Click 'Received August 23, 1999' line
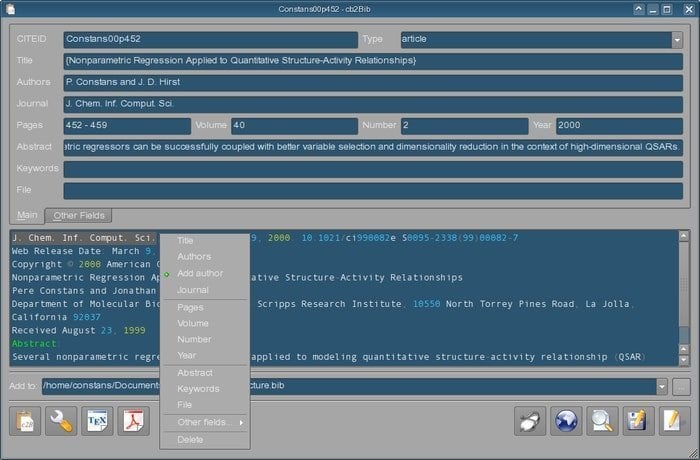The image size is (700, 460). click(x=79, y=330)
